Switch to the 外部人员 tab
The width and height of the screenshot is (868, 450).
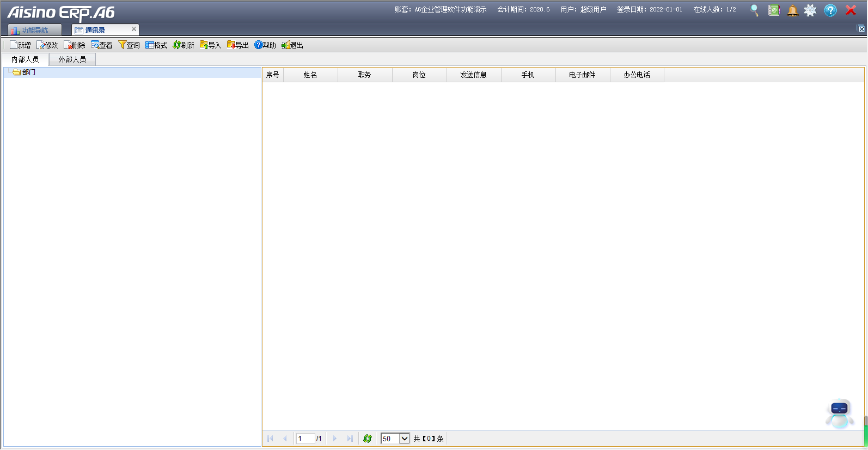pos(72,59)
